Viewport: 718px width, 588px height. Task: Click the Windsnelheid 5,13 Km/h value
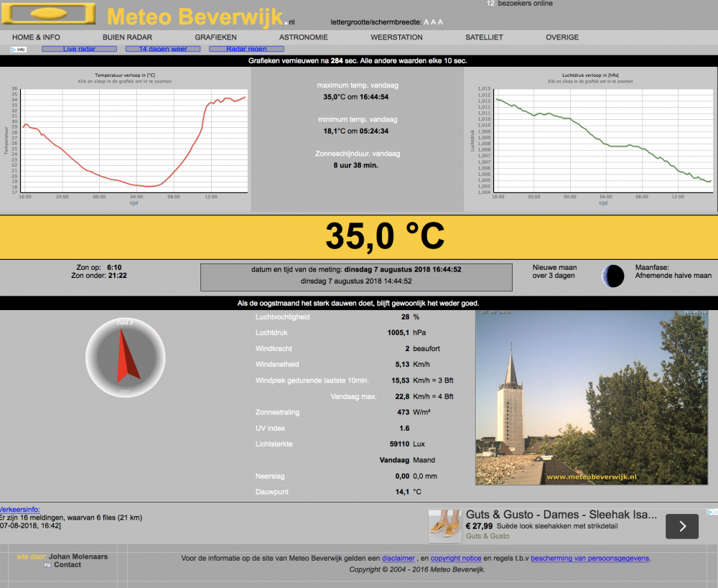coord(413,365)
